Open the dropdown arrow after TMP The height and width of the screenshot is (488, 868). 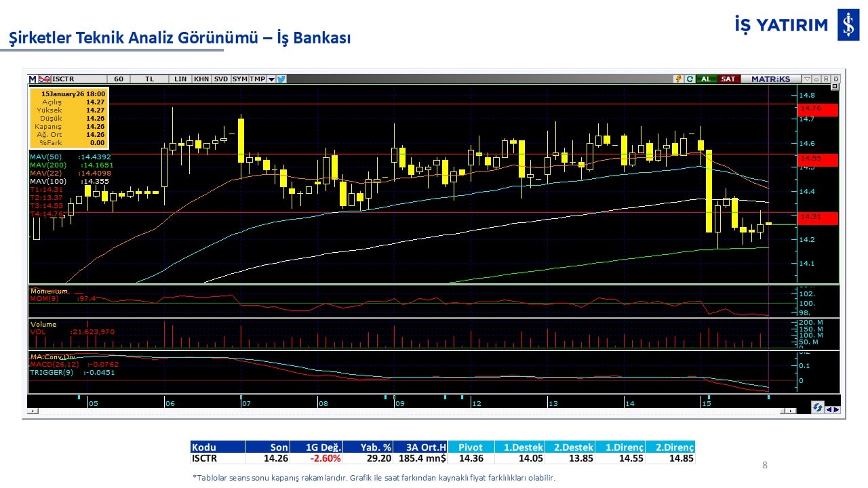[271, 79]
